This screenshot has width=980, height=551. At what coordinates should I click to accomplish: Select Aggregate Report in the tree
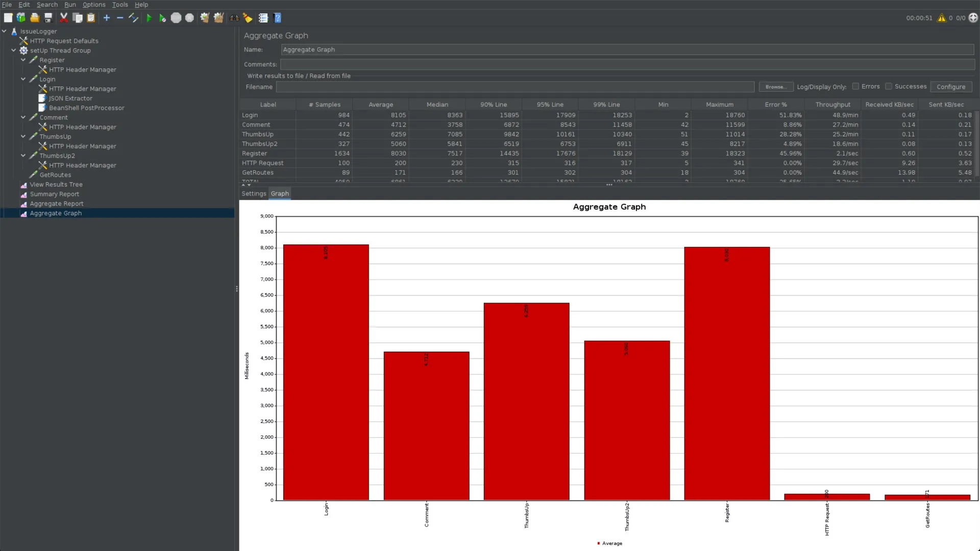(56, 204)
